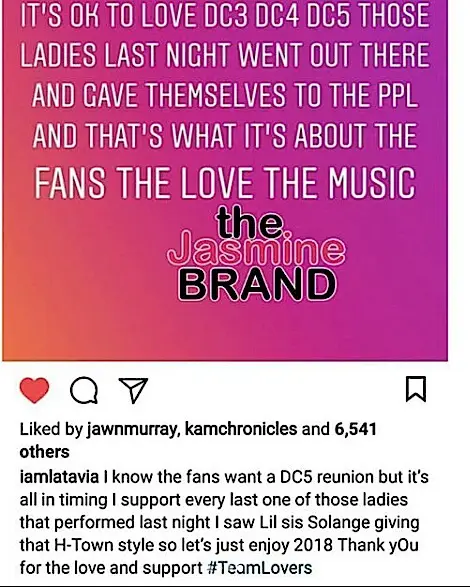The image size is (470, 587).
Task: Click 'AND THAT'S WHAT IT'S ABOUT' line
Action: [x=225, y=135]
